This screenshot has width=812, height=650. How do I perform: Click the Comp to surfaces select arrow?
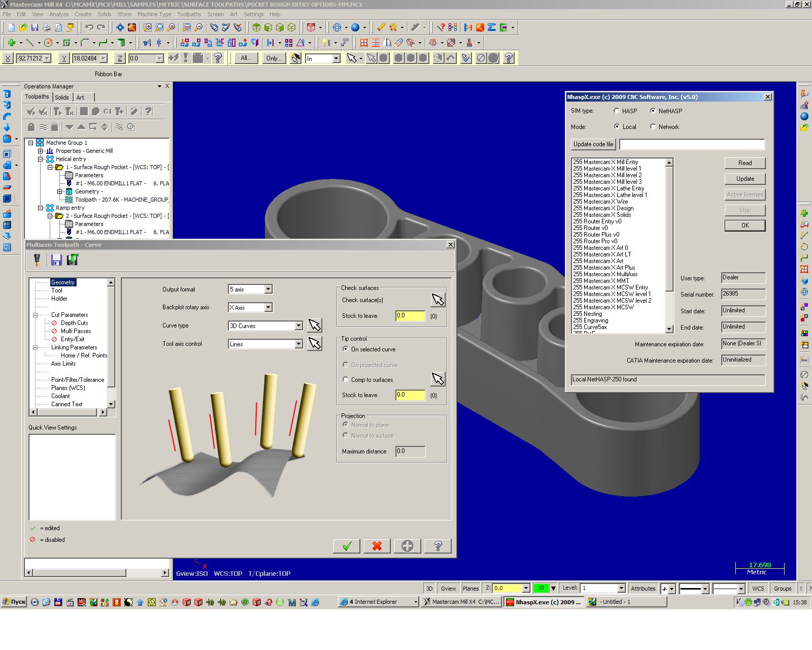coord(438,379)
